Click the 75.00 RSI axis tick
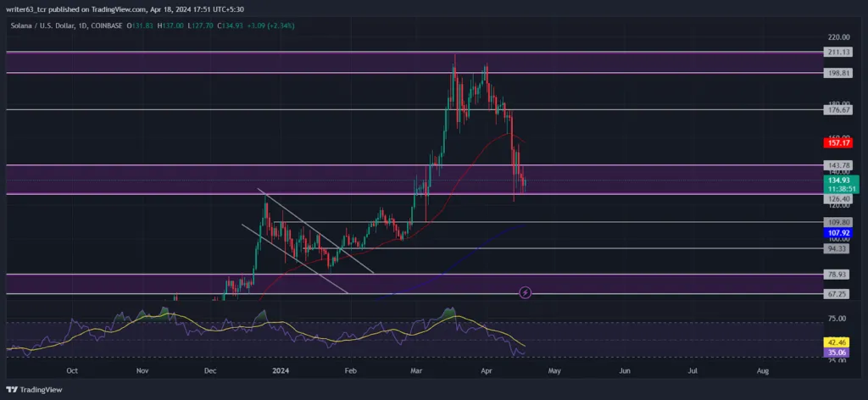The height and width of the screenshot is (400, 868). pyautogui.click(x=837, y=319)
